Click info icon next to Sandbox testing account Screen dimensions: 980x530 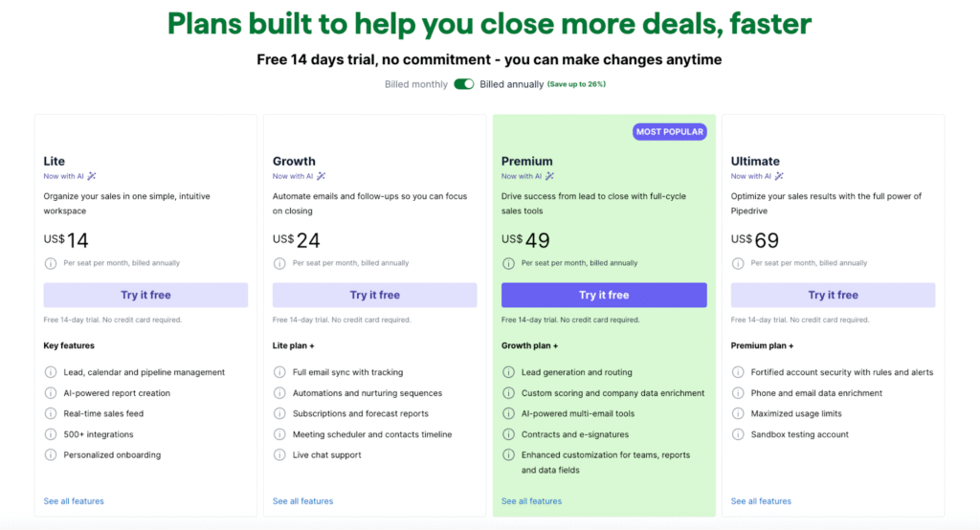[x=738, y=434]
